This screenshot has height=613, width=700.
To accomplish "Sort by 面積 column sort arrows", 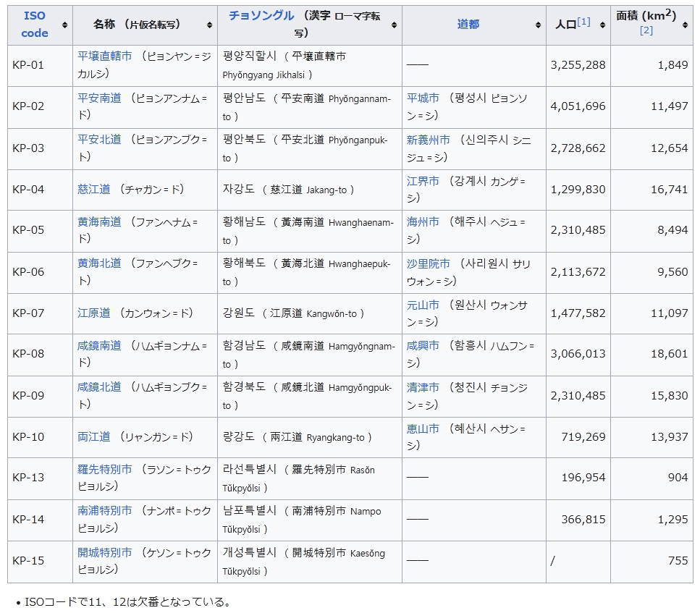I will click(685, 25).
